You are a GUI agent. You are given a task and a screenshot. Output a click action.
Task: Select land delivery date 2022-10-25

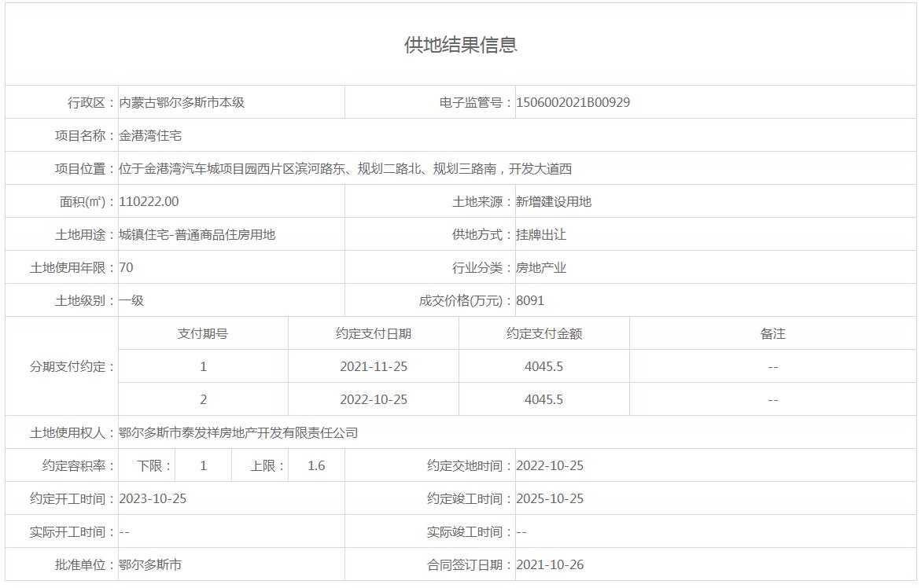pyautogui.click(x=550, y=466)
